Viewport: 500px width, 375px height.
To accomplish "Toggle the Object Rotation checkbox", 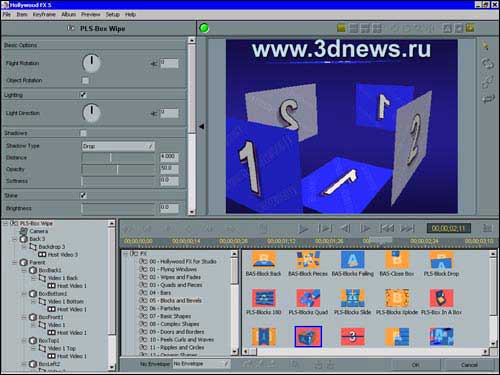I will [x=85, y=80].
